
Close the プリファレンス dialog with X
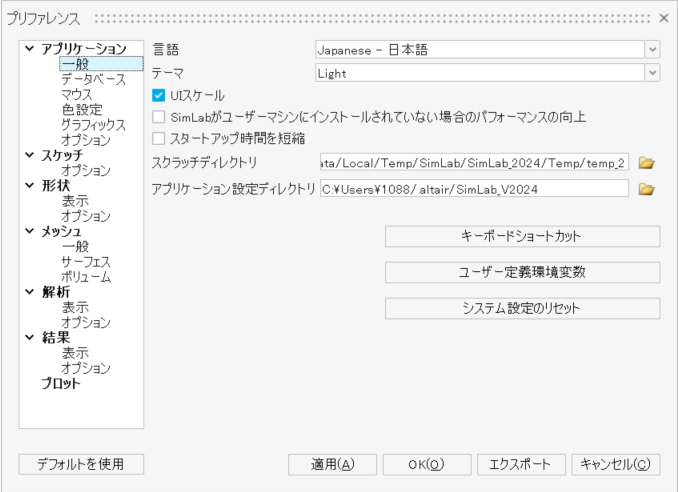664,18
